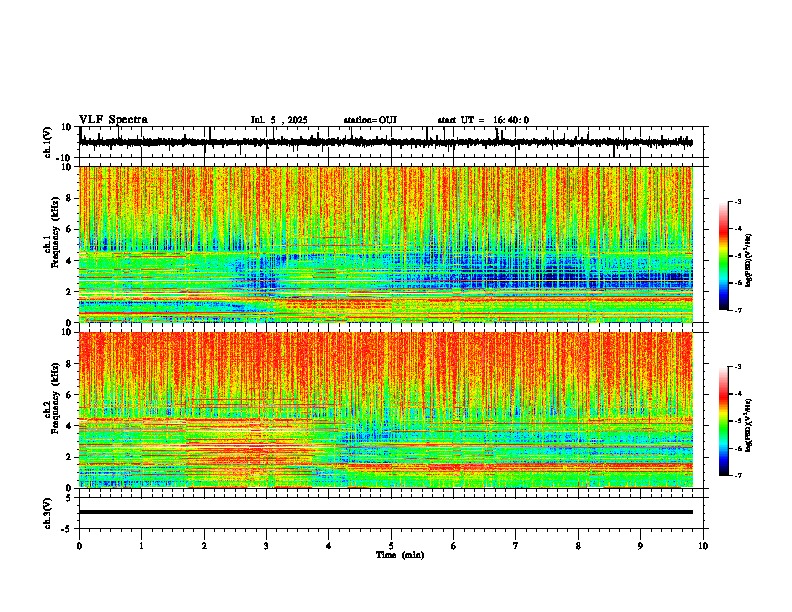Screen dimensions: 792x612
Task: Click time axis tick label "10"
Action: [703, 546]
